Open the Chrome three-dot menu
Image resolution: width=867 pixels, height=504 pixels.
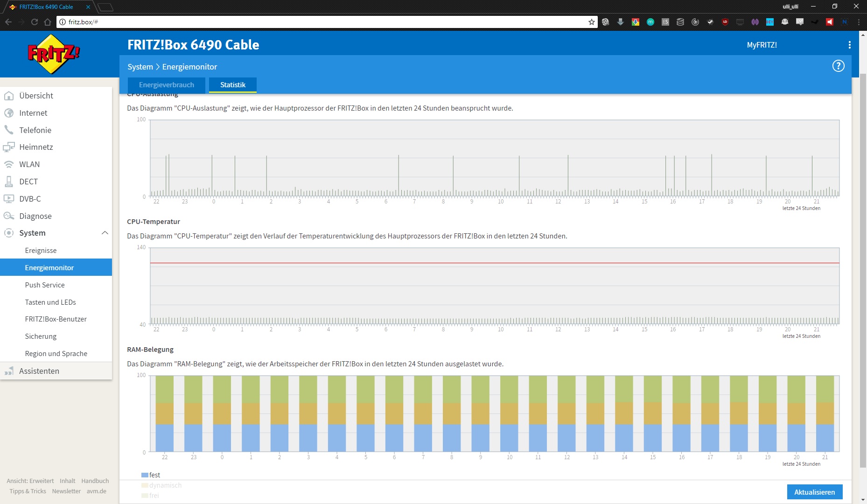tap(859, 22)
